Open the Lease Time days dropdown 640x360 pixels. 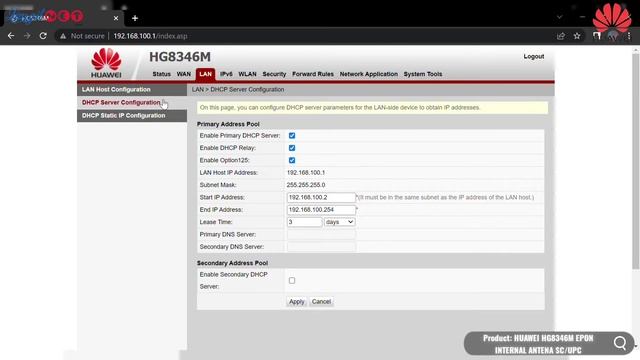(x=340, y=222)
